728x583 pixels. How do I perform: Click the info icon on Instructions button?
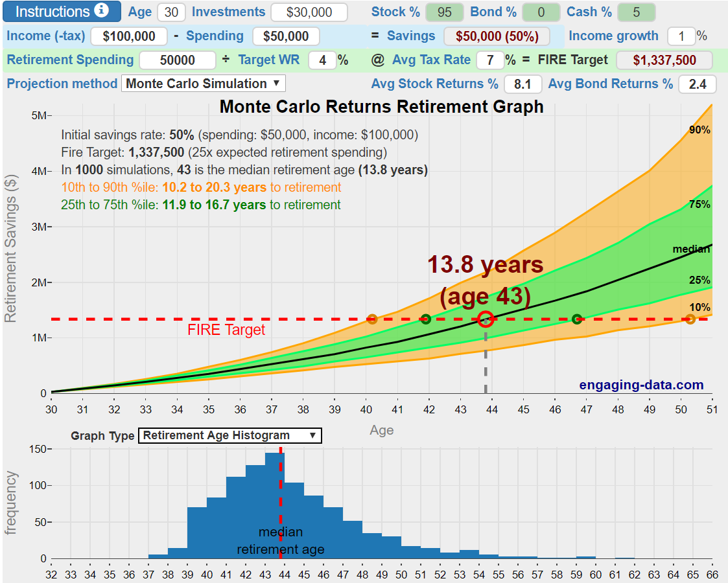(101, 10)
